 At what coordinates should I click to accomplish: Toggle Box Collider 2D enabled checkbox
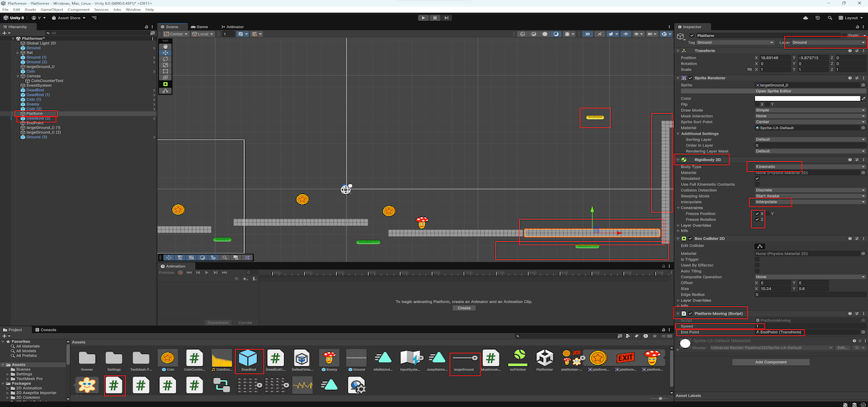690,239
